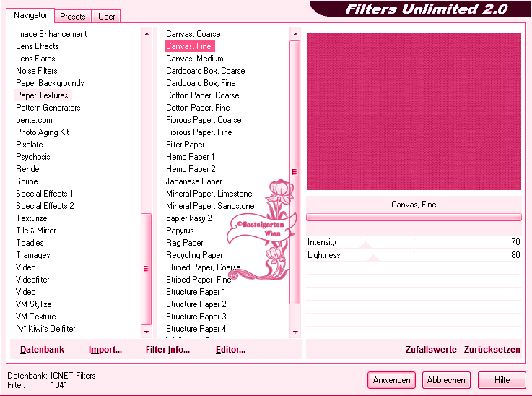Select Tramages category
The width and height of the screenshot is (532, 396).
33,254
